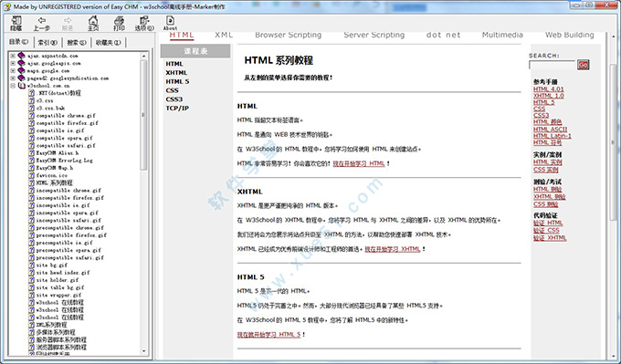The width and height of the screenshot is (621, 364).
Task: Click the red Go search icon
Action: (x=583, y=65)
